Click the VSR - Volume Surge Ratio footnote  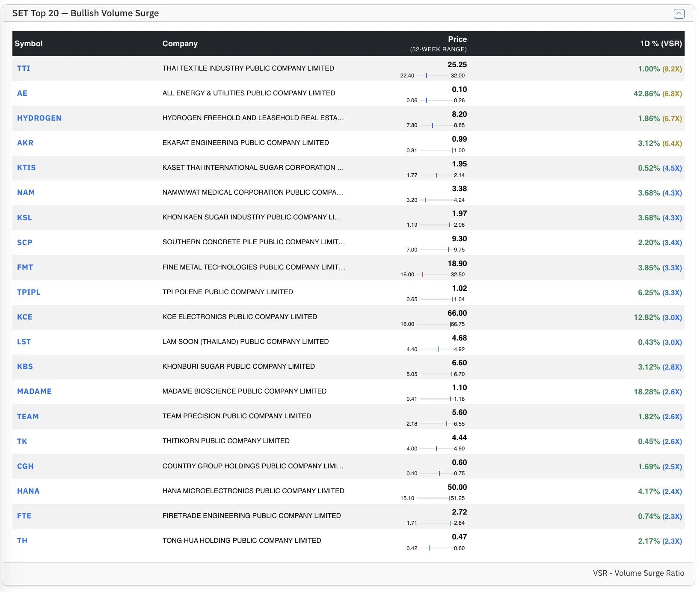[638, 573]
